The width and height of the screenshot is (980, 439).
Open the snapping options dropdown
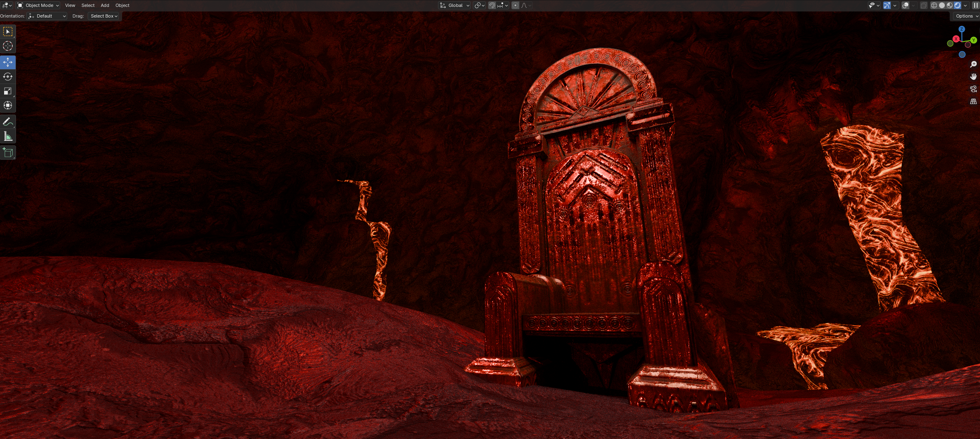pyautogui.click(x=503, y=5)
